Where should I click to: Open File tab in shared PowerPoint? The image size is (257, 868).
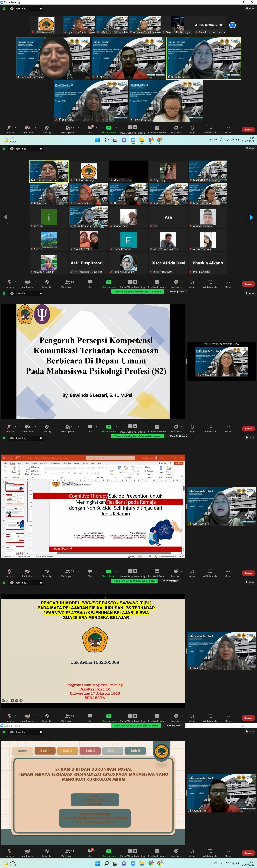coord(5,463)
